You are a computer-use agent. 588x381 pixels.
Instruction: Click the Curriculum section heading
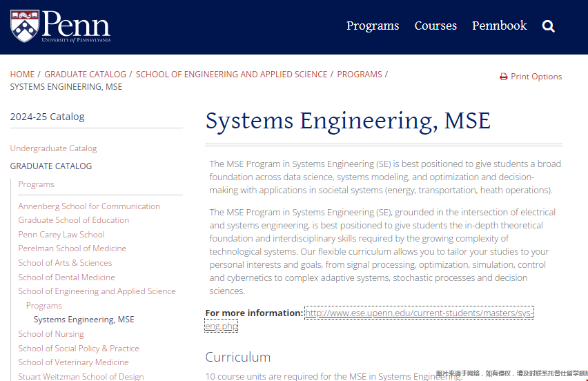(x=237, y=357)
